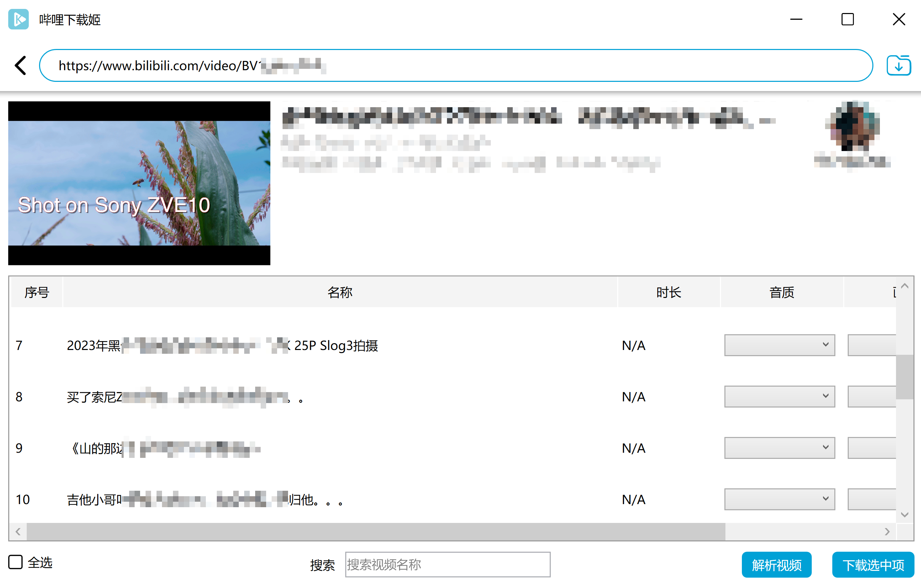Viewport: 921px width, 588px height.
Task: Click the vertical scrollbar thumb
Action: (904, 377)
